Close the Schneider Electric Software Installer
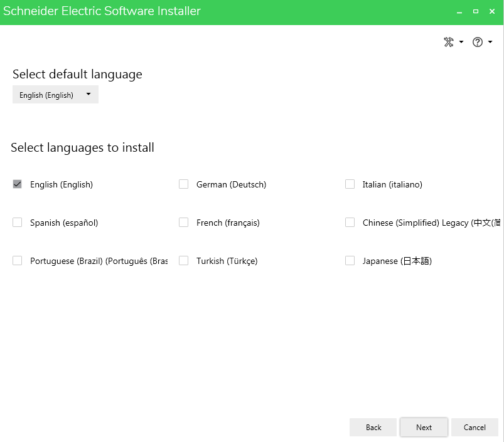Image resolution: width=504 pixels, height=442 pixels. 492,11
